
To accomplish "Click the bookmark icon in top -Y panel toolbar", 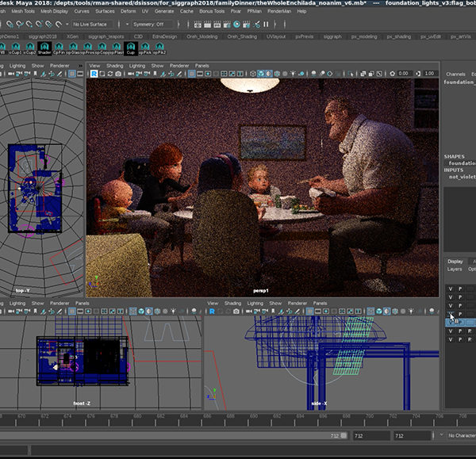I will (x=35, y=74).
